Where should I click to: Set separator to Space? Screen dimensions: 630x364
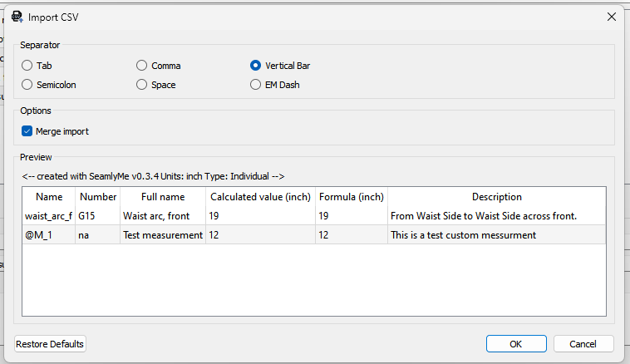click(143, 85)
